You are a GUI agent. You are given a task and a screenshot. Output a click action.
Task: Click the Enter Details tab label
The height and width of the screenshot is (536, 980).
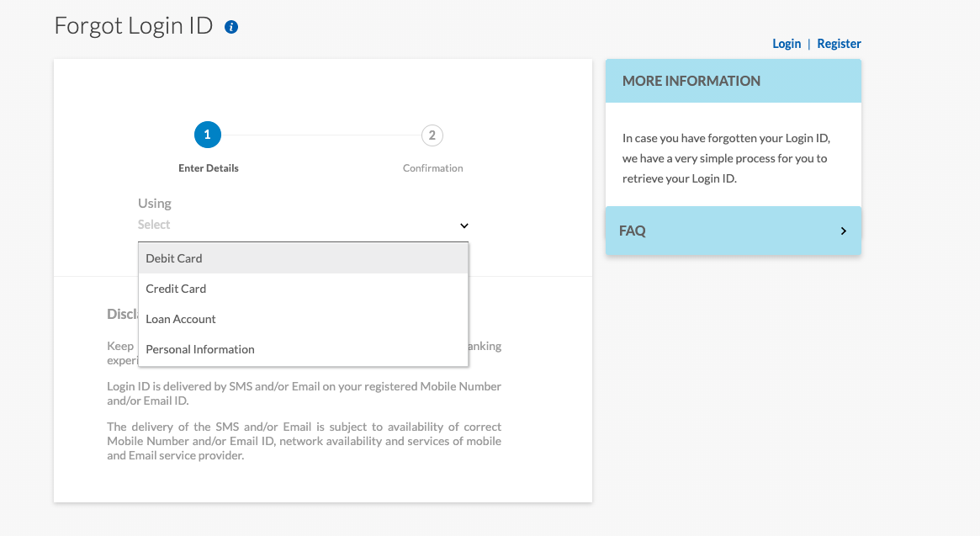(208, 167)
